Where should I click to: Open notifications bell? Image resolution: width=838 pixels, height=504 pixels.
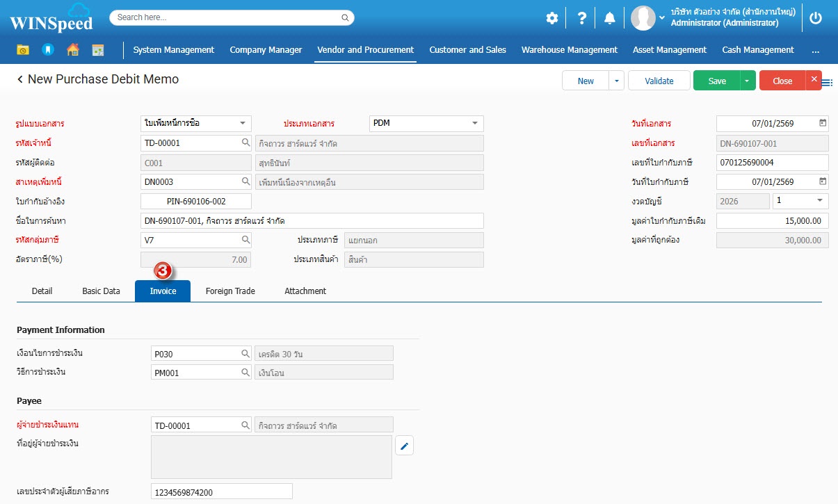[609, 18]
